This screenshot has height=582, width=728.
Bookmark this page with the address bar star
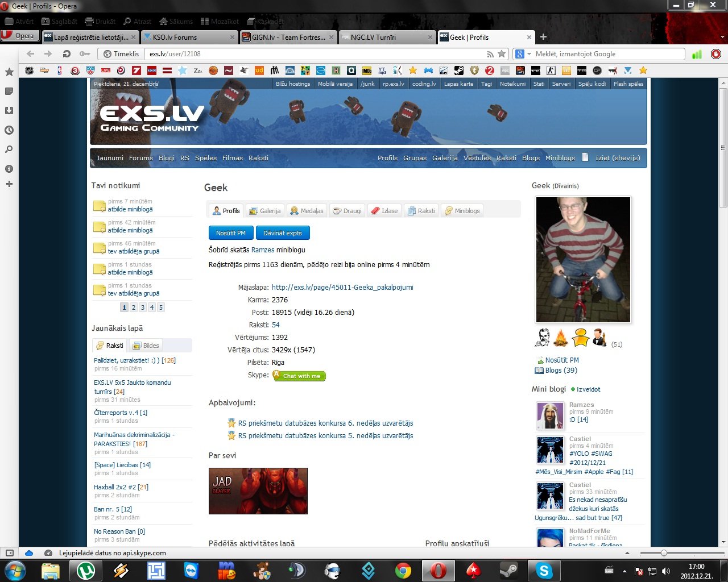[502, 54]
